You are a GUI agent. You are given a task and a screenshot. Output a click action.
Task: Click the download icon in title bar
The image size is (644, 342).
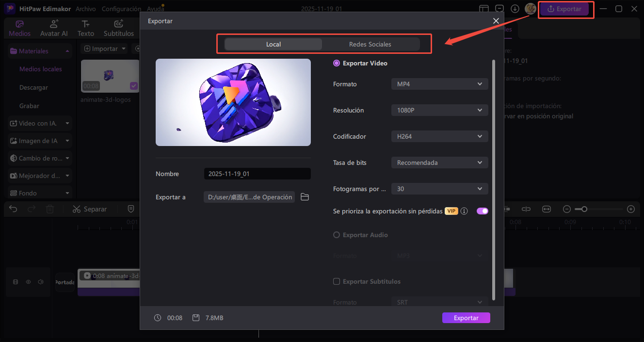tap(515, 9)
